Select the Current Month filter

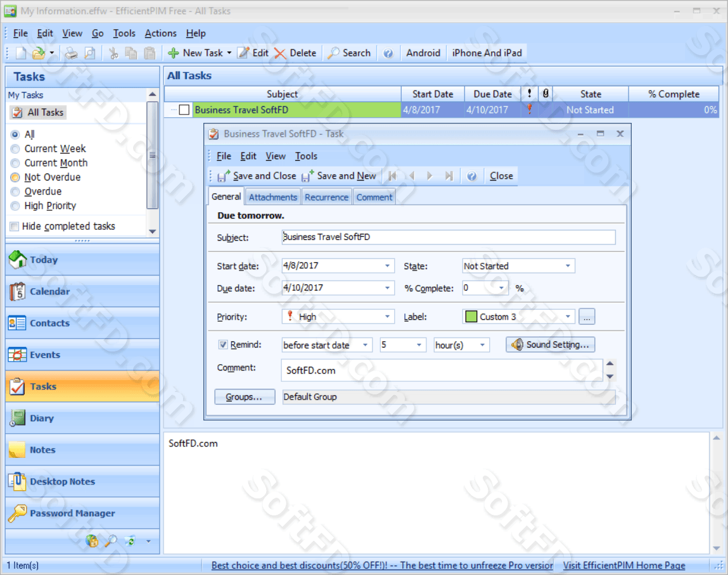point(15,163)
